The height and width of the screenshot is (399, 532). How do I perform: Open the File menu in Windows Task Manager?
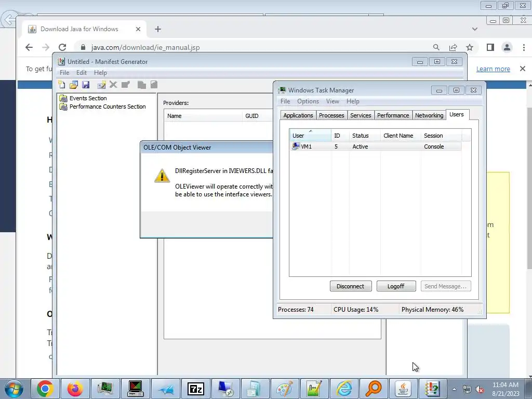285,101
